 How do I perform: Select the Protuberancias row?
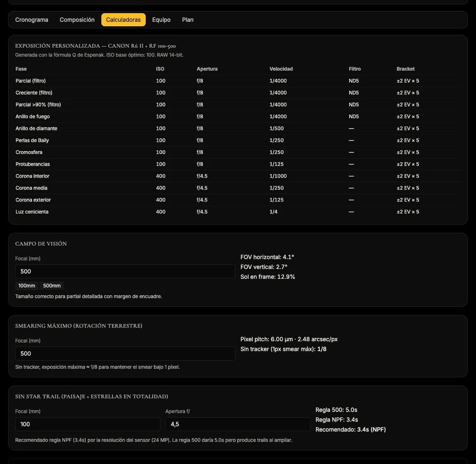[x=238, y=164]
